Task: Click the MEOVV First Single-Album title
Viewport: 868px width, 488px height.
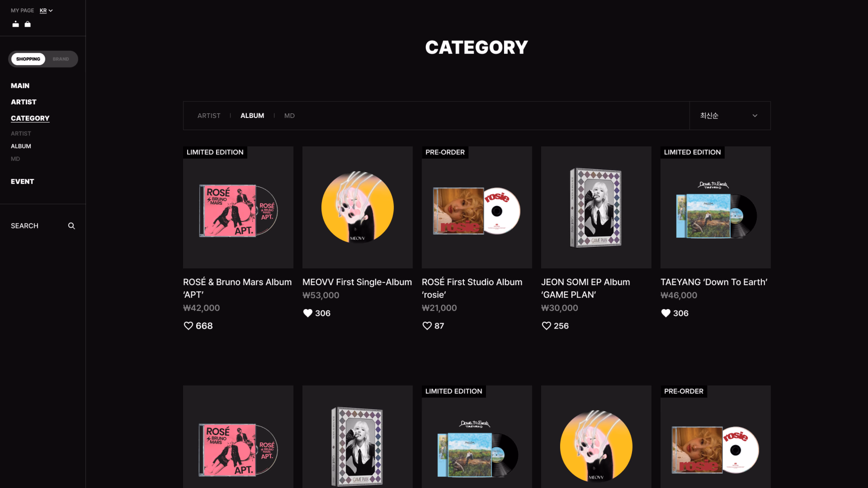Action: pyautogui.click(x=357, y=282)
